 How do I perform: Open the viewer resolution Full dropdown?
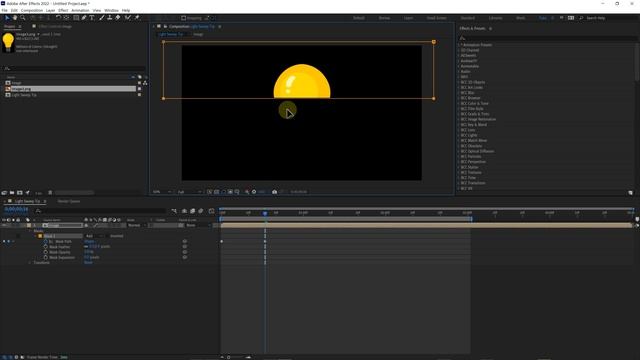pyautogui.click(x=189, y=192)
